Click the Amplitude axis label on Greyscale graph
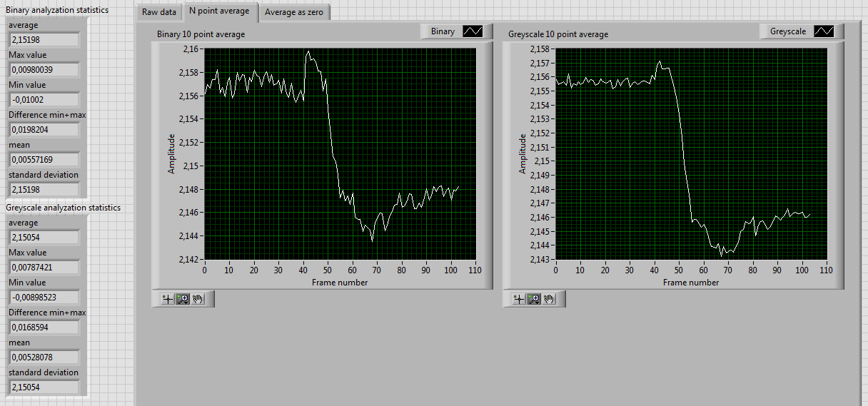 pos(523,154)
